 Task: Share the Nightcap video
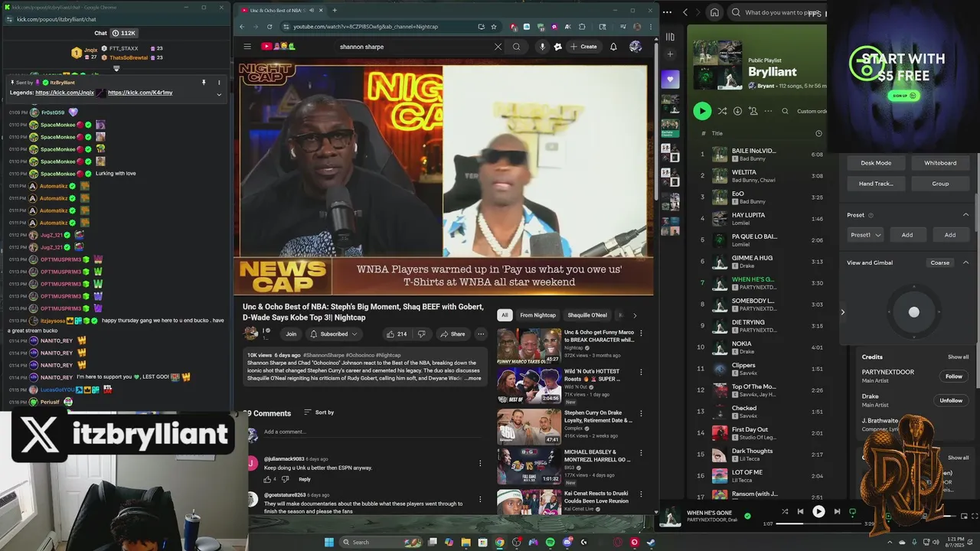tap(452, 334)
